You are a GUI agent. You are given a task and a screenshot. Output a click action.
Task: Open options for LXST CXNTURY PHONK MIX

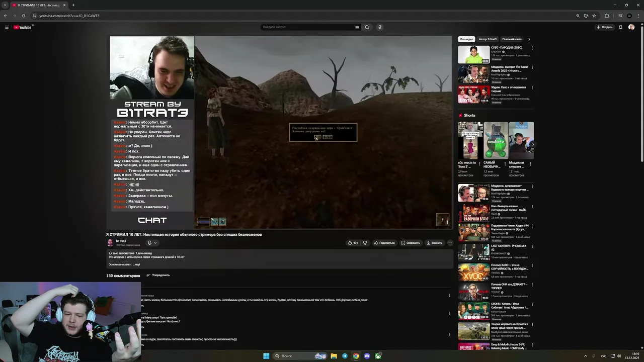[x=532, y=246]
